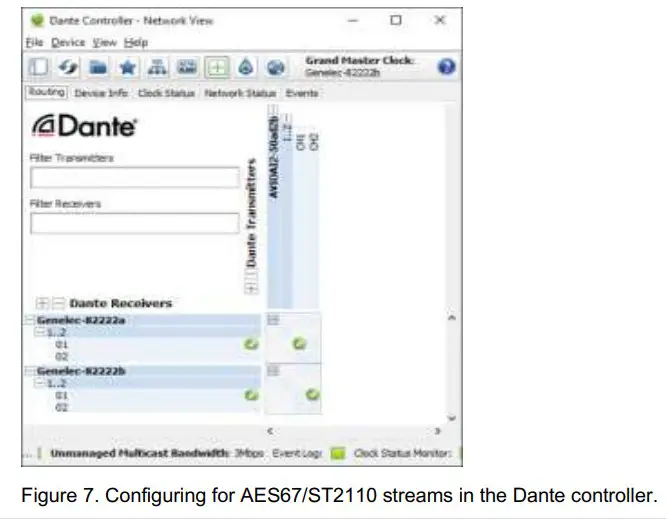Open the View menu
666x520 pixels.
(104, 42)
